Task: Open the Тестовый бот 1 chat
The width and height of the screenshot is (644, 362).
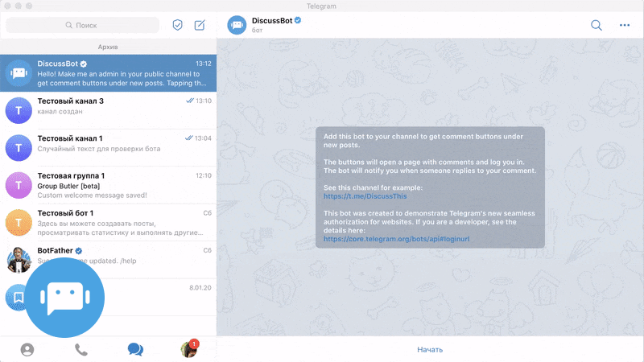Action: coord(108,223)
